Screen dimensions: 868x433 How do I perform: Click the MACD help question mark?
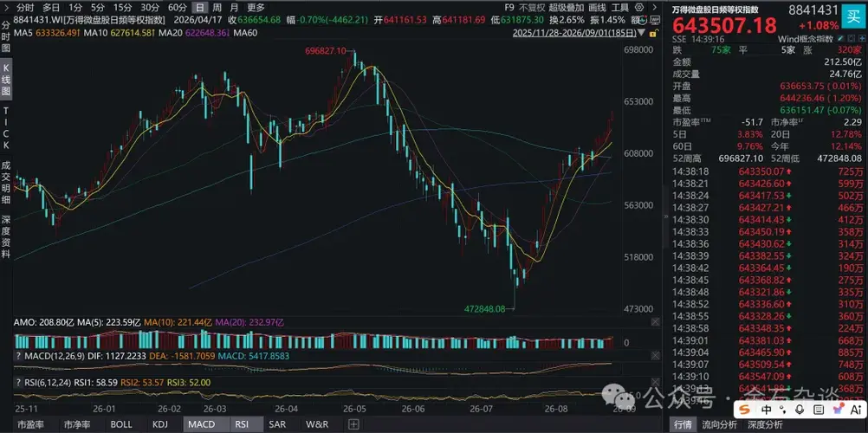click(x=17, y=357)
